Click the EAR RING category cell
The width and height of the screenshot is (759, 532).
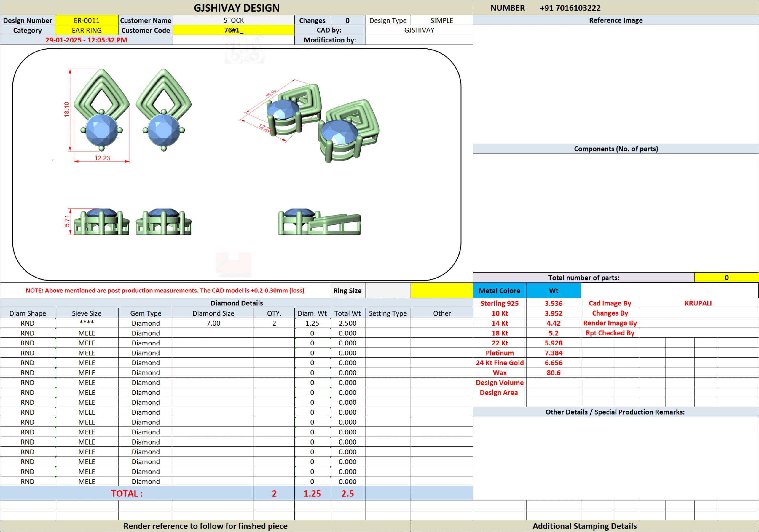click(x=87, y=31)
